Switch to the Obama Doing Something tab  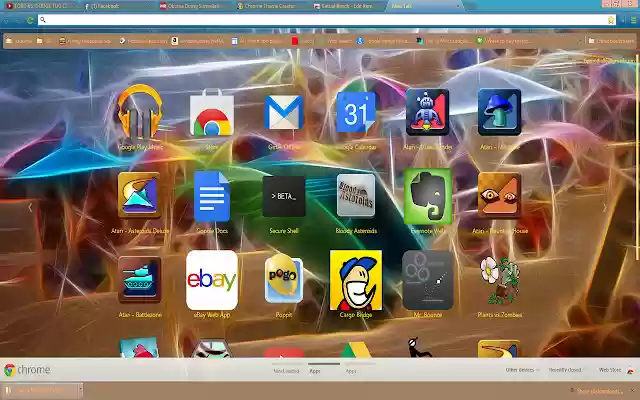pos(195,6)
